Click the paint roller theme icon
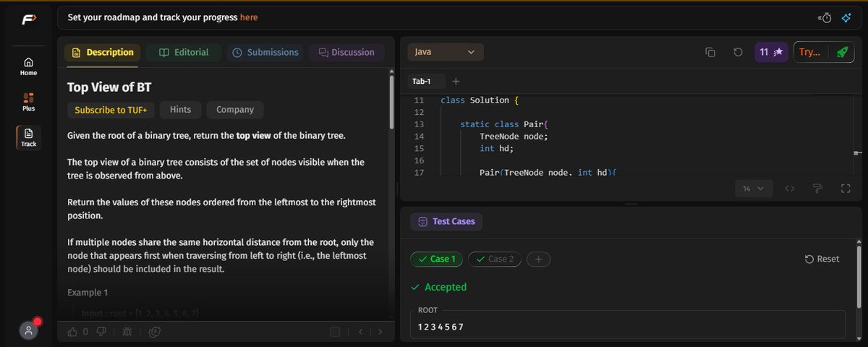This screenshot has height=347, width=868. click(x=817, y=189)
